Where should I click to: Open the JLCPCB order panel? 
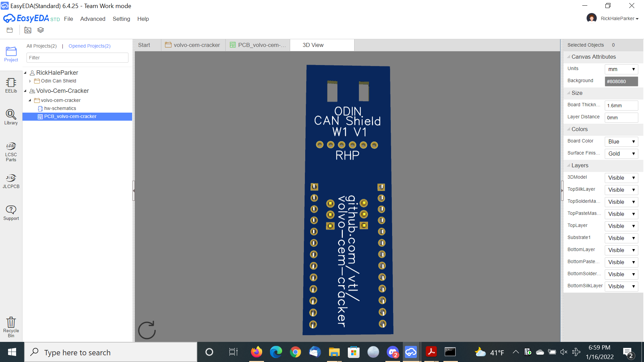11,181
